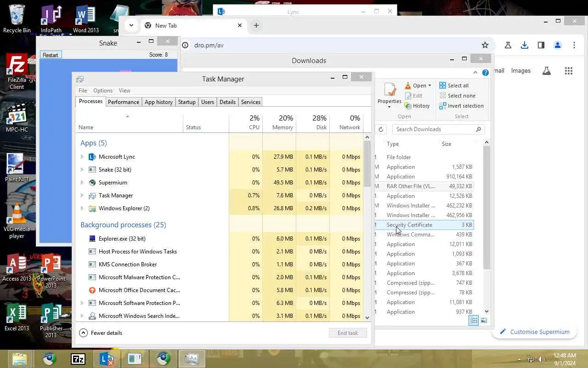Collapse details using Fewer details
This screenshot has width=588, height=368.
(x=101, y=333)
